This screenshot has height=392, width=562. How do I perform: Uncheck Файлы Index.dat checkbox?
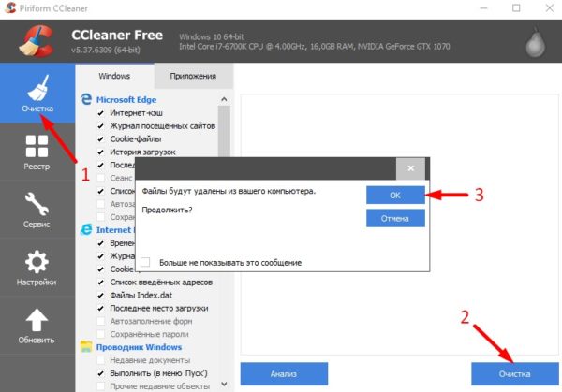tap(101, 296)
